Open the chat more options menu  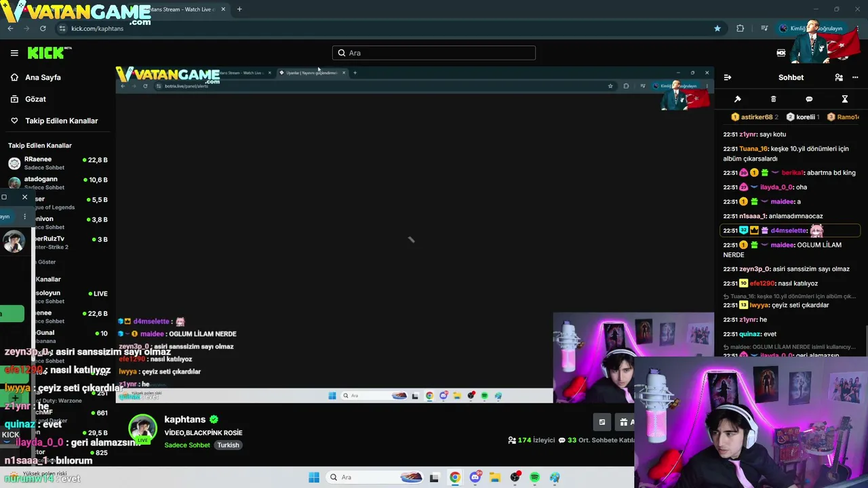(855, 77)
